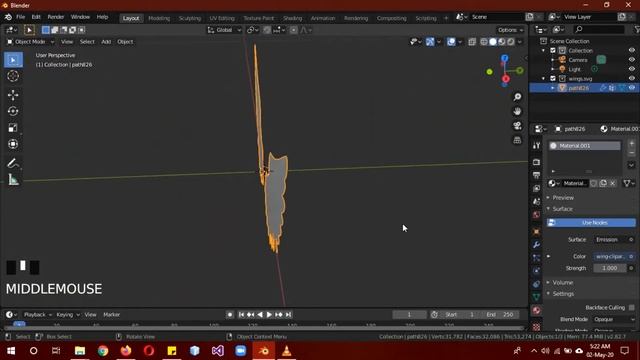The image size is (640, 360).
Task: Add a material slot with plus icon
Action: (631, 144)
